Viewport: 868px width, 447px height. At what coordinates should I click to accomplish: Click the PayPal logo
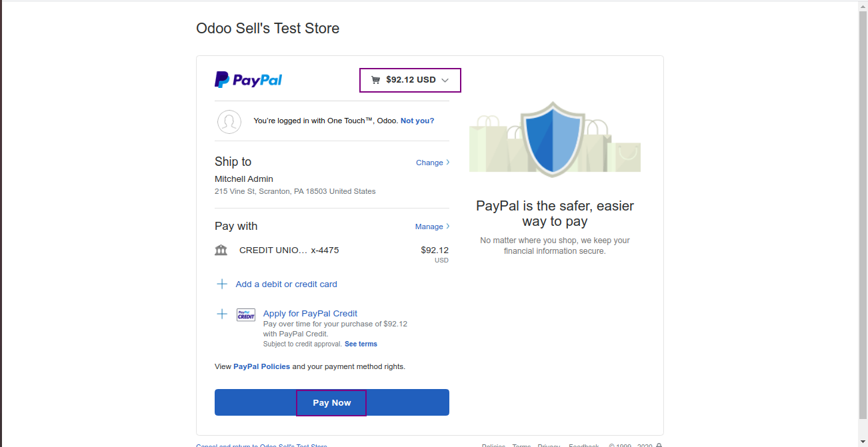point(248,80)
